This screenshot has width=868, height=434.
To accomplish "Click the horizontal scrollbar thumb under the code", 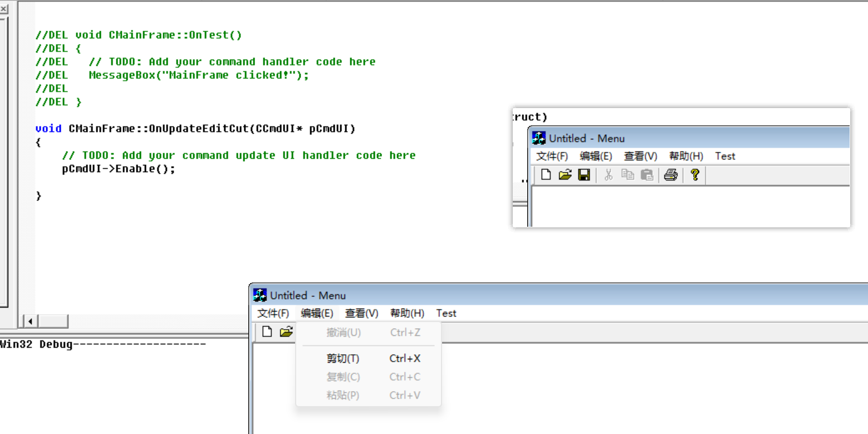I will [x=53, y=321].
